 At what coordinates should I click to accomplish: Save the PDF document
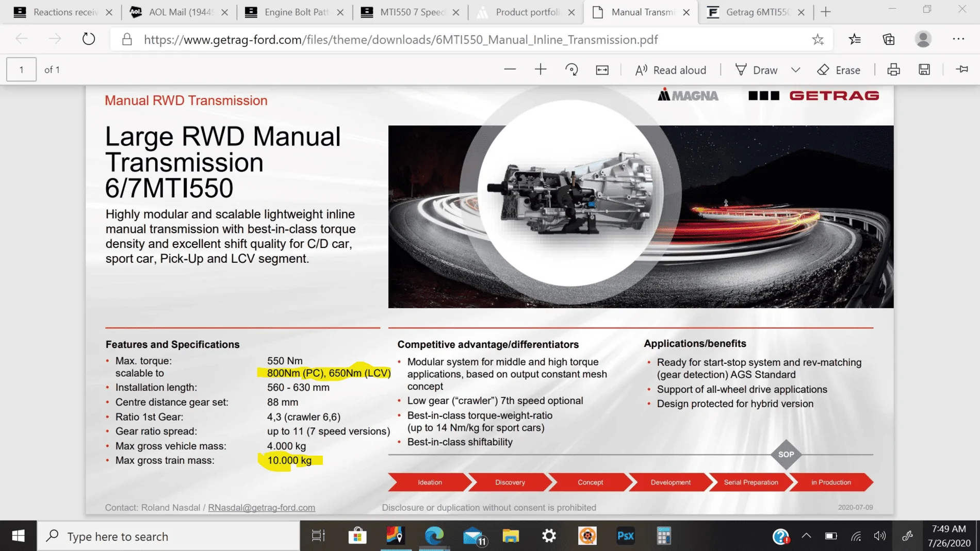(924, 70)
